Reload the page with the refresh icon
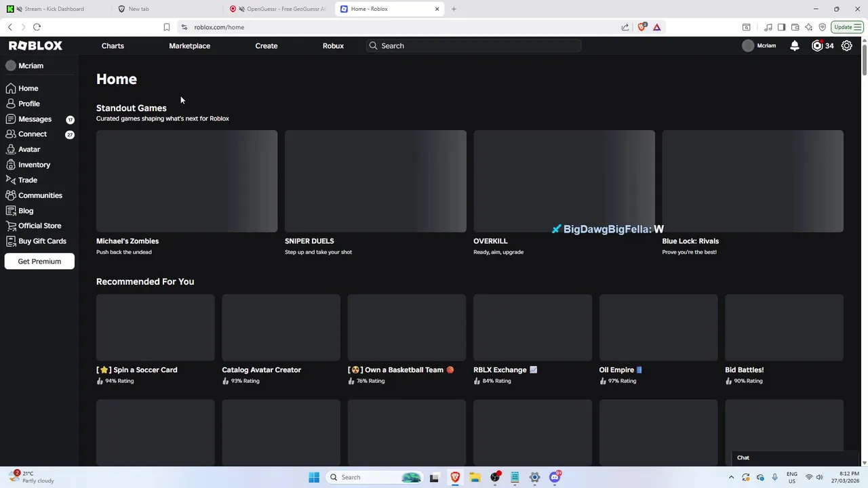868x488 pixels. (37, 27)
